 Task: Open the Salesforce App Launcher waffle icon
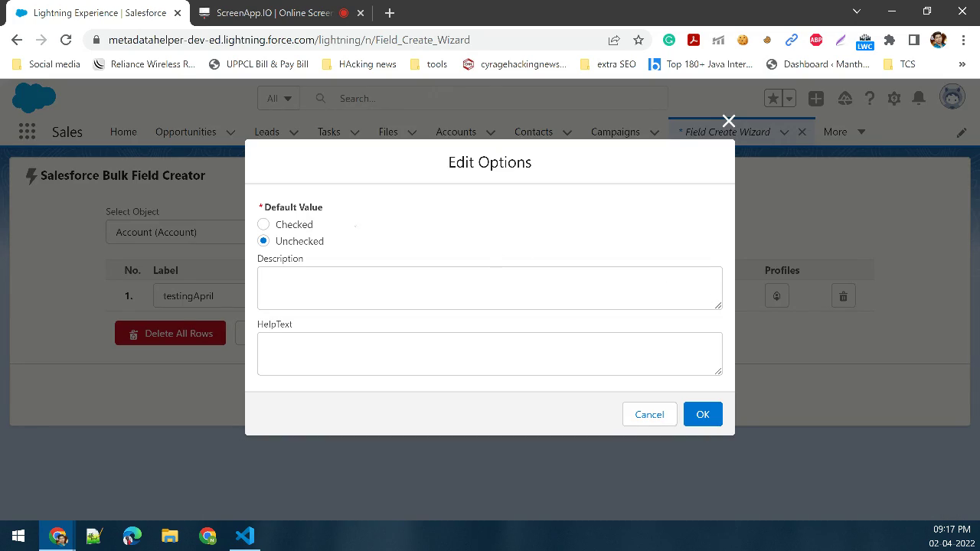tap(27, 132)
